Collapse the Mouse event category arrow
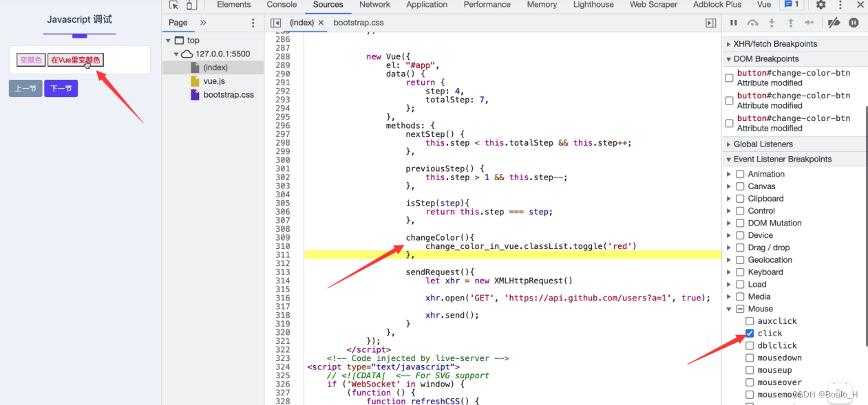Screen dimensions: 868x405 (x=729, y=309)
